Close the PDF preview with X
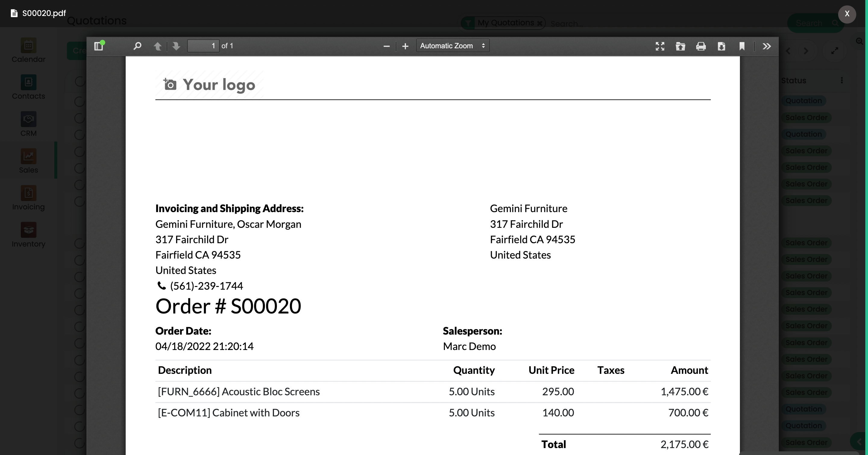This screenshot has width=868, height=455. pos(847,14)
